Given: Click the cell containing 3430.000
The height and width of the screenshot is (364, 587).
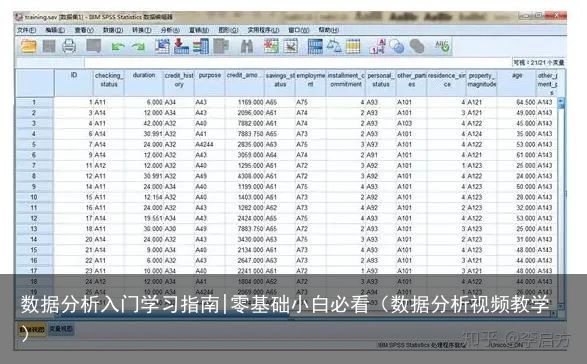Looking at the screenshot, I should click(x=244, y=239).
